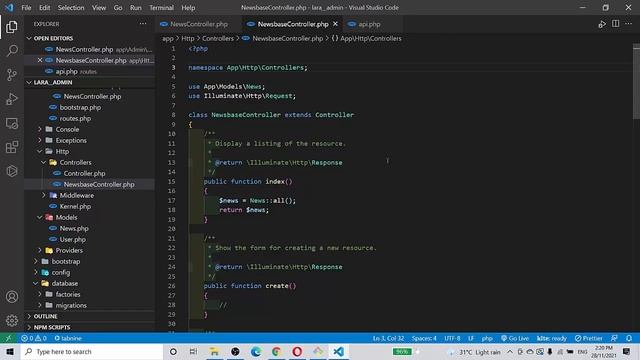Open Windows Start menu
Image resolution: width=640 pixels, height=360 pixels.
tap(10, 351)
